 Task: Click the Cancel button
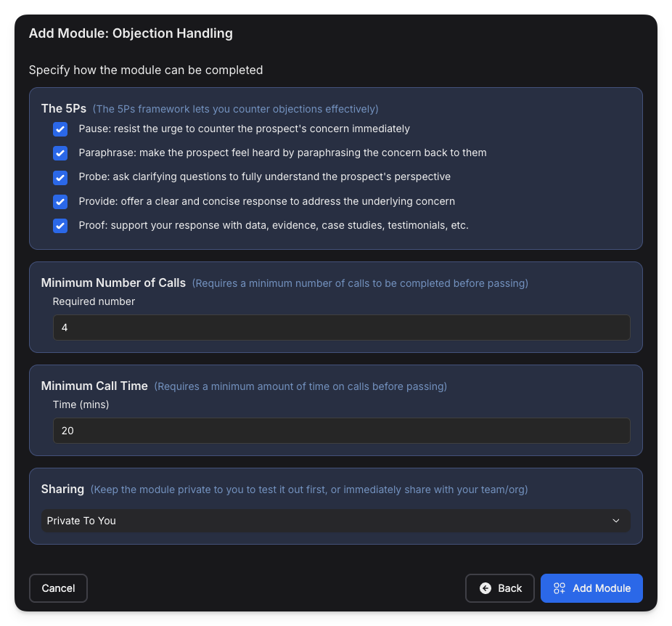(x=58, y=588)
